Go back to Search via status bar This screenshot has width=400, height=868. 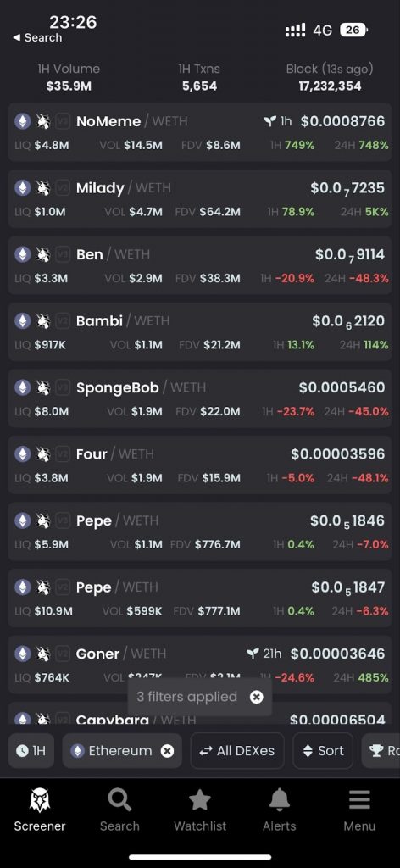coord(37,37)
